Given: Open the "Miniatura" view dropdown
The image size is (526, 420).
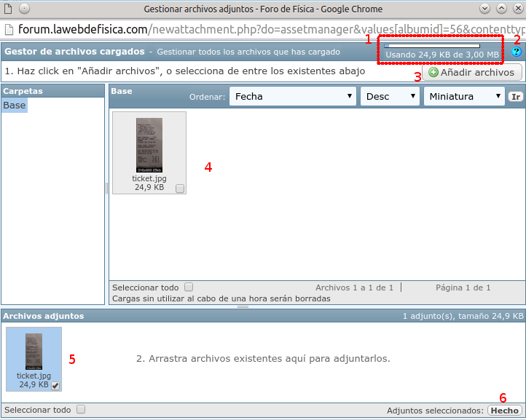Looking at the screenshot, I should (464, 96).
